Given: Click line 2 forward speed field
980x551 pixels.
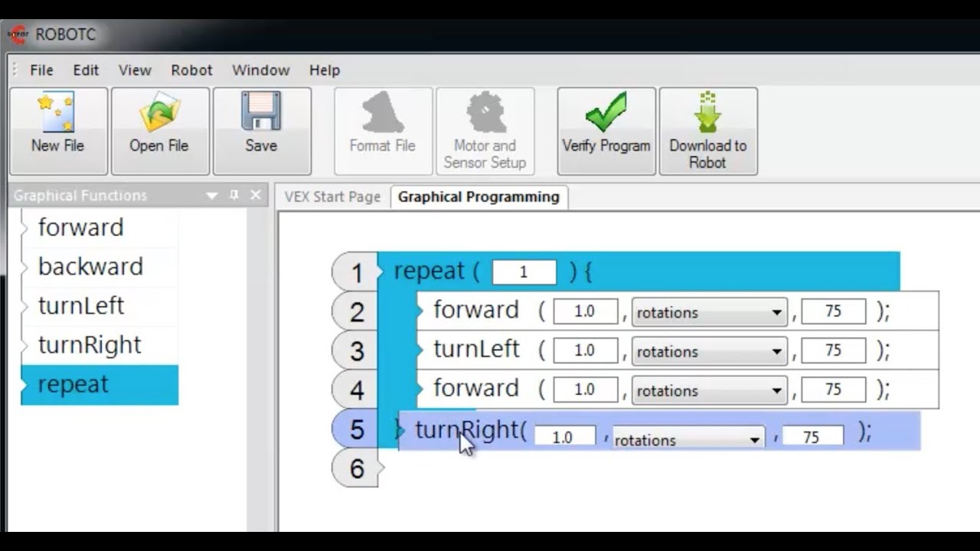Looking at the screenshot, I should pyautogui.click(x=834, y=311).
